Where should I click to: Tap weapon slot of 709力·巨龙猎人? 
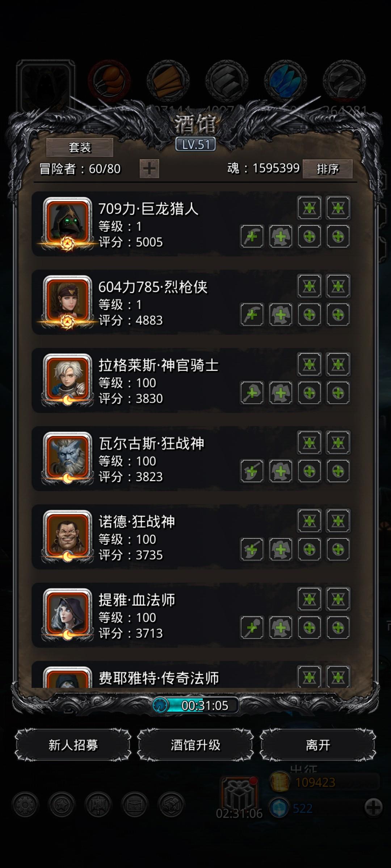click(252, 237)
